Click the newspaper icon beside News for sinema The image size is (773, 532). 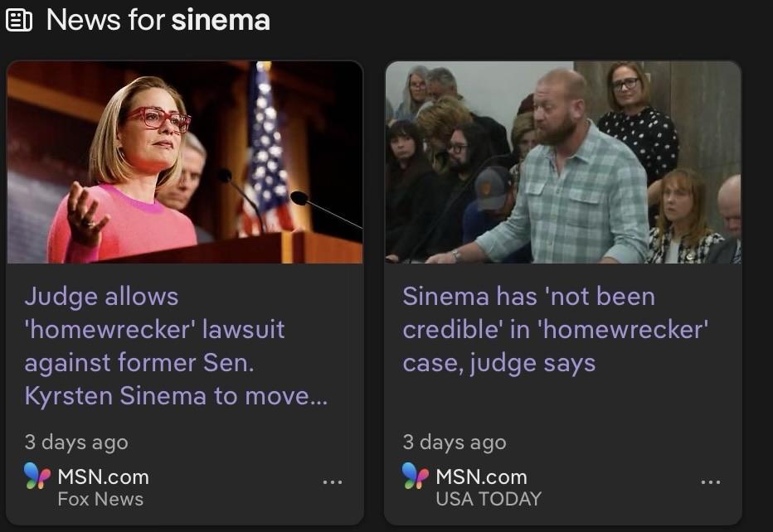[x=19, y=21]
